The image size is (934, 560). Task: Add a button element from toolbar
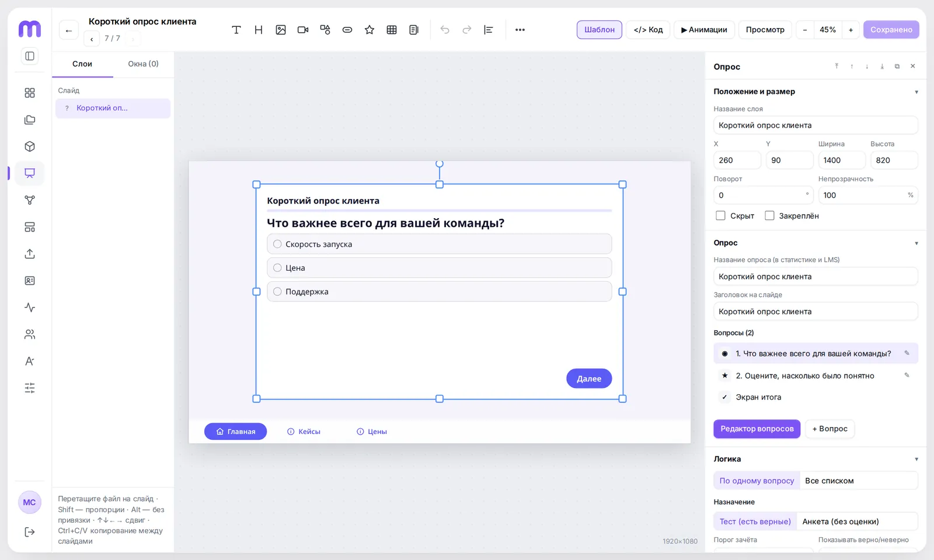click(x=347, y=30)
